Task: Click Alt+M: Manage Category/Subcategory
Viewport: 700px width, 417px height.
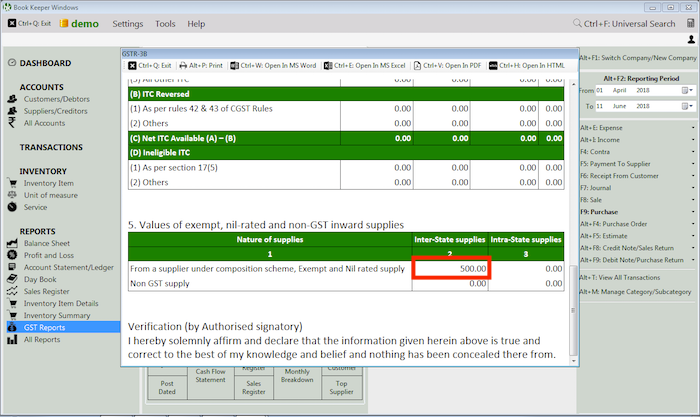Action: 635,292
